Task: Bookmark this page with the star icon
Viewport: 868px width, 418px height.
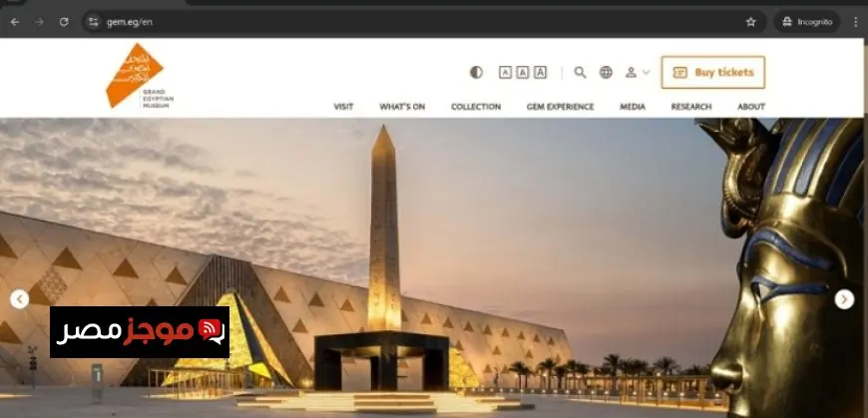Action: tap(750, 22)
